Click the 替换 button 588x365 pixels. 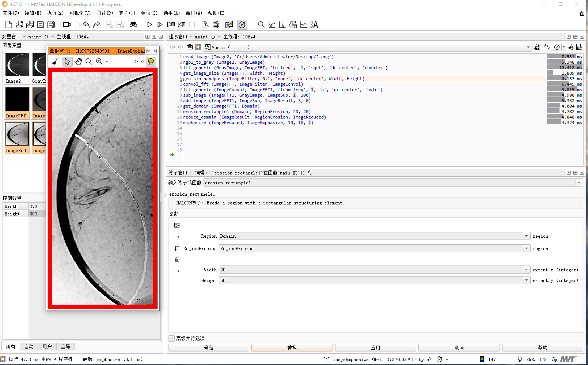click(292, 347)
